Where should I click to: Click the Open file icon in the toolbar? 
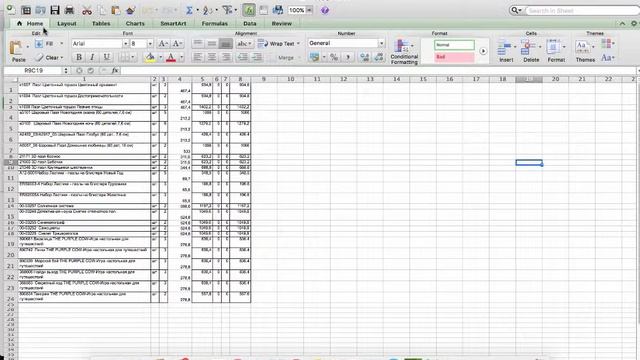point(40,10)
